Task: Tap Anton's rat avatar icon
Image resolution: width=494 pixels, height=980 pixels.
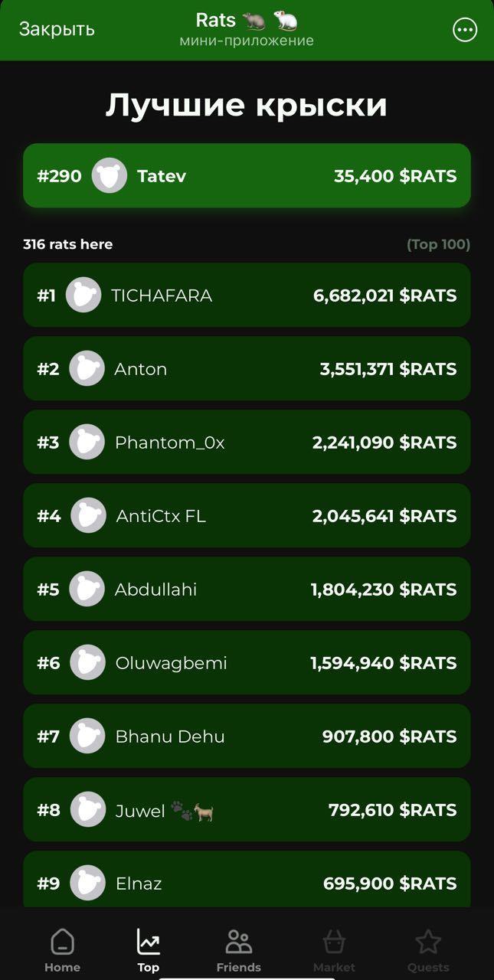Action: click(87, 369)
